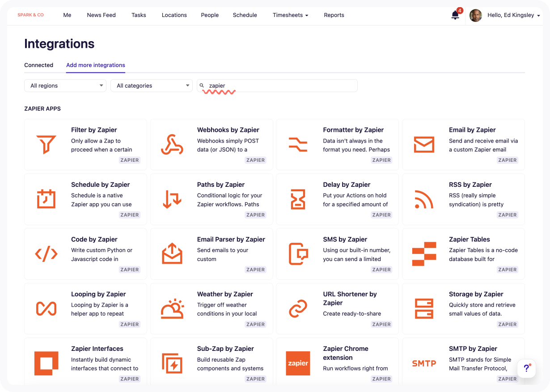This screenshot has width=550, height=392.
Task: Click 'Create ready-to-share' description text
Action: tap(352, 314)
